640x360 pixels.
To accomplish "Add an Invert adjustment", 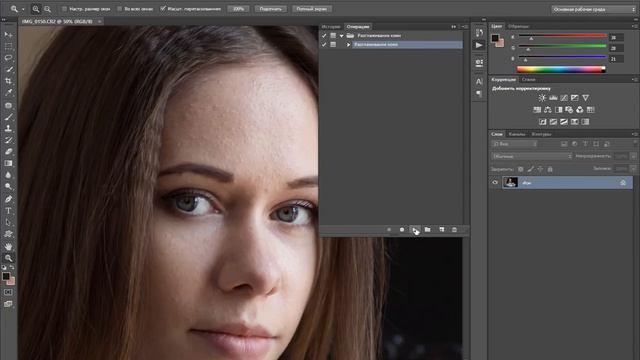I will (x=542, y=122).
